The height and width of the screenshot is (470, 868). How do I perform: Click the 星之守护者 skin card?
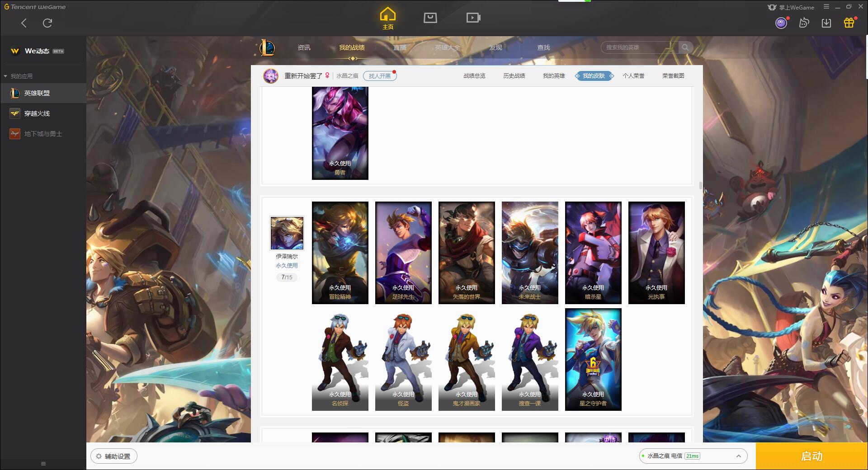click(593, 360)
